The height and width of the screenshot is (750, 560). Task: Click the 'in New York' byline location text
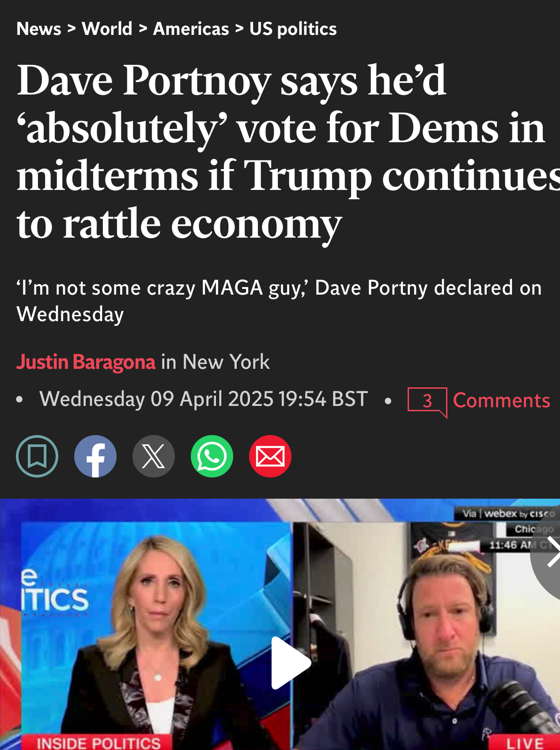point(216,362)
